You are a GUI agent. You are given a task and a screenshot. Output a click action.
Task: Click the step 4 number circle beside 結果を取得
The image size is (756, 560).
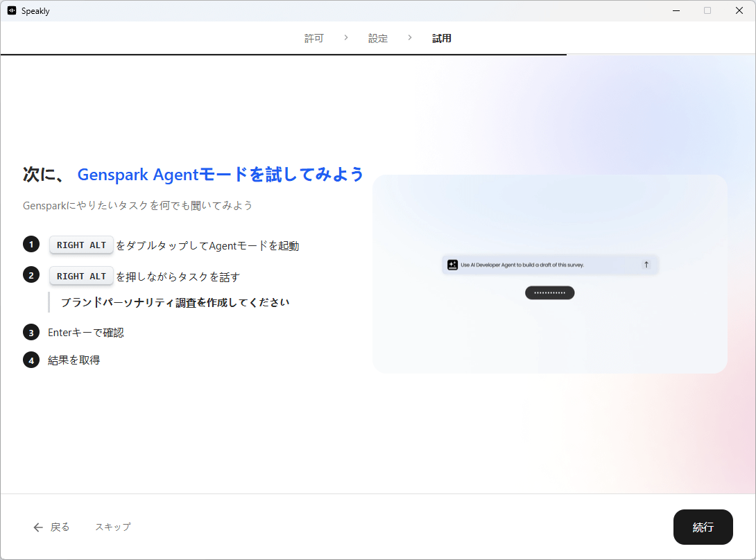click(x=31, y=360)
